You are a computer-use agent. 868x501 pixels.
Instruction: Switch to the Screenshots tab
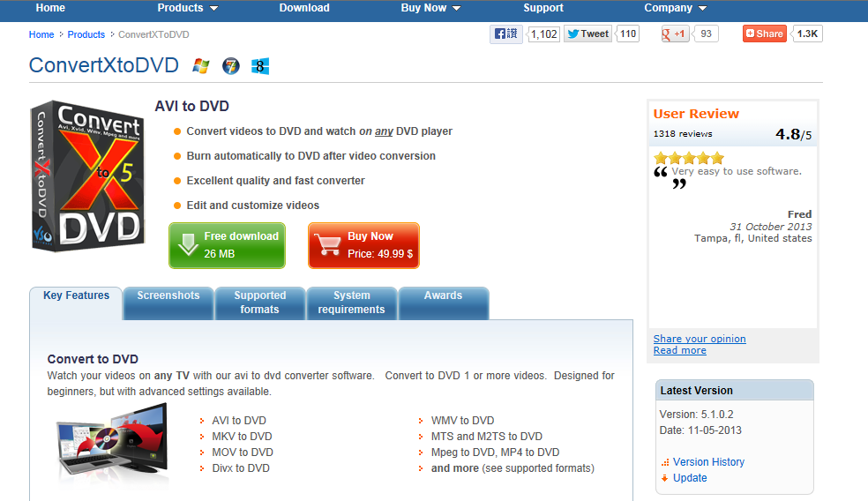pos(168,303)
